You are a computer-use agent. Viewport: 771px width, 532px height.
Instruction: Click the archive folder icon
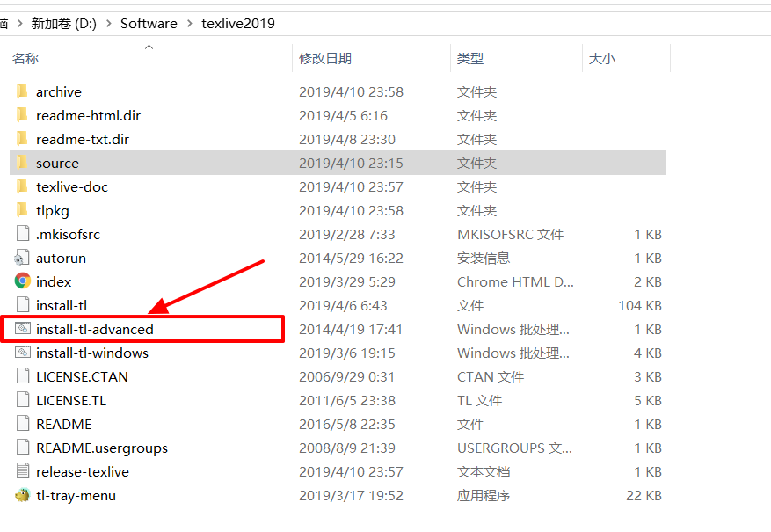22,91
